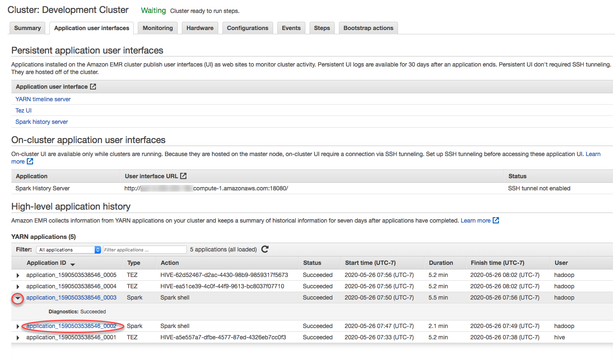Open the YARN timeline server link

pos(43,99)
